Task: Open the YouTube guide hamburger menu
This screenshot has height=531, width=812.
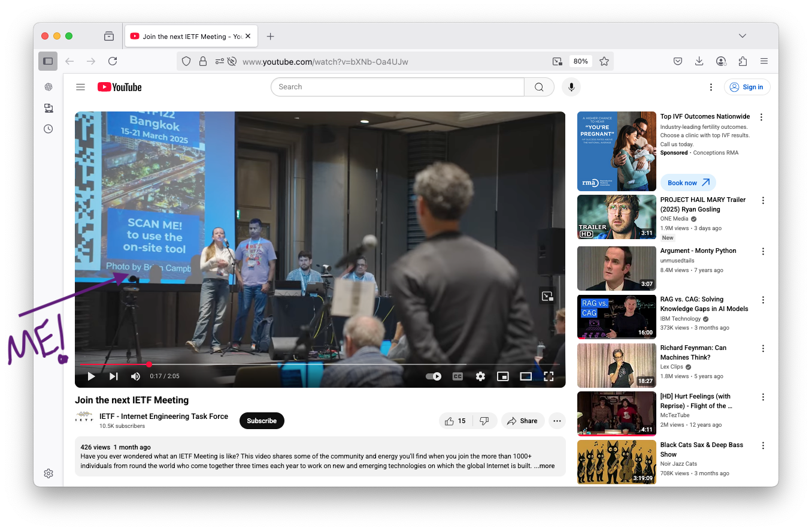Action: pos(80,87)
